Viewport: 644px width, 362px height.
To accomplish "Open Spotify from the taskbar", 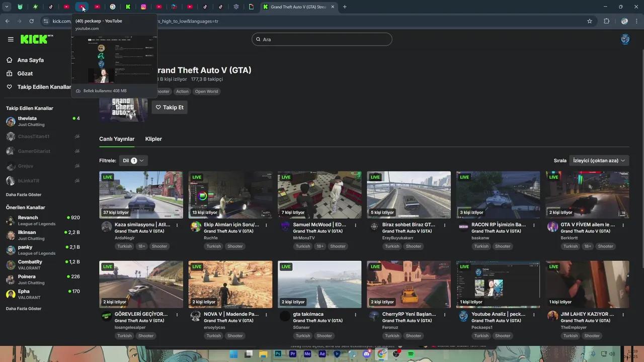I will point(411,354).
